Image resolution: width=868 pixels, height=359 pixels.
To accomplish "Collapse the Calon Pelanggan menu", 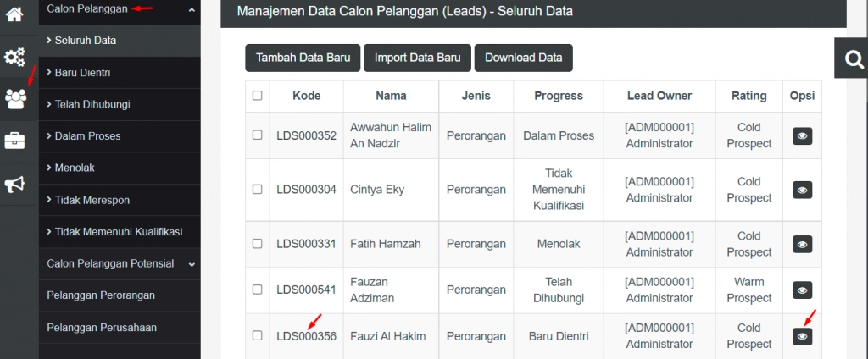I will coord(192,9).
